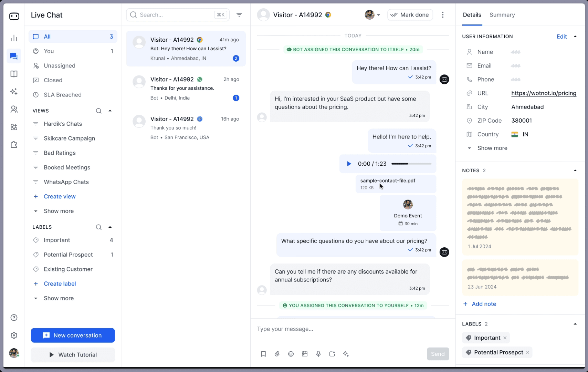Viewport: 588px width, 372px height.
Task: Collapse the User Information section
Action: point(575,37)
